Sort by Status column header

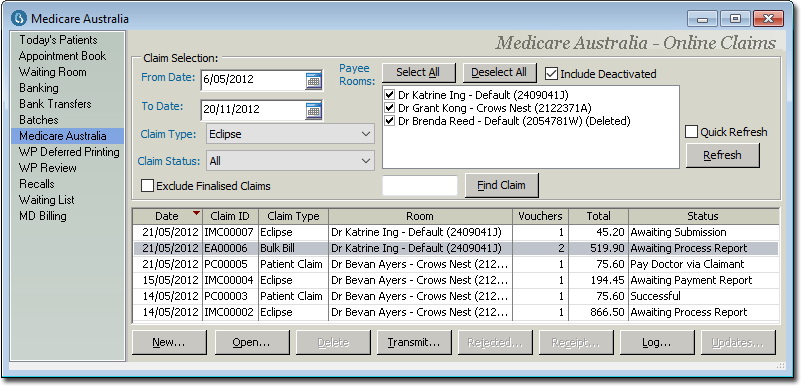pyautogui.click(x=703, y=216)
